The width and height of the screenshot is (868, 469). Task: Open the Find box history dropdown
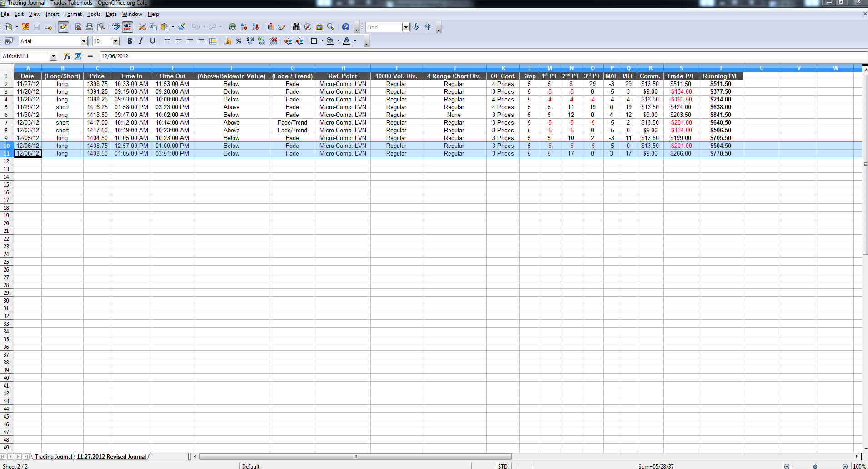406,27
